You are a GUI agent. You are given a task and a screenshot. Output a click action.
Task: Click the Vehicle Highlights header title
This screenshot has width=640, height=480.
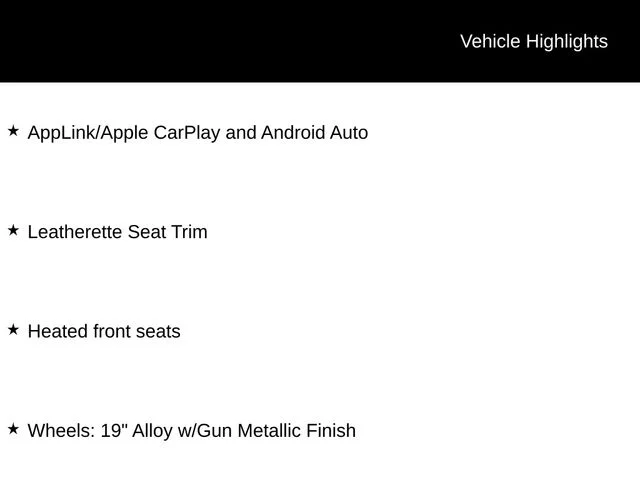click(x=534, y=42)
